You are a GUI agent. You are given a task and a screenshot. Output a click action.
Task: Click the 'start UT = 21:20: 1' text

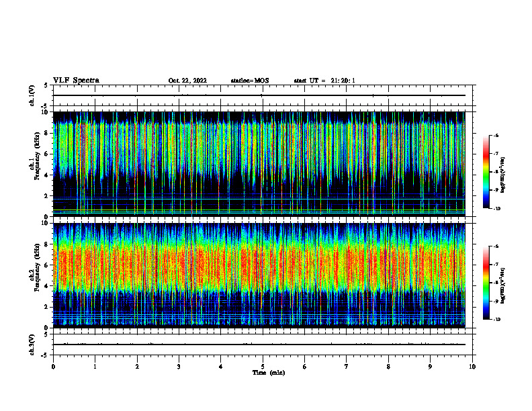click(x=324, y=81)
